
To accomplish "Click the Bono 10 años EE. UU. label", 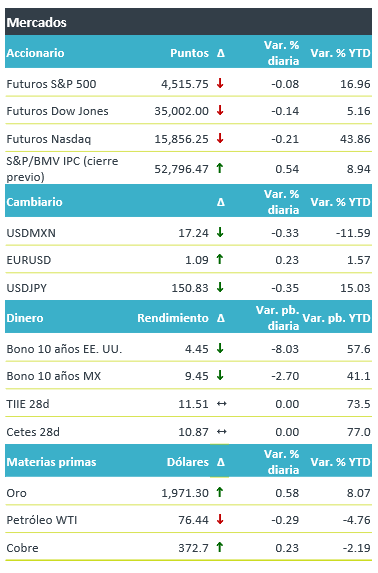I will click(64, 349).
